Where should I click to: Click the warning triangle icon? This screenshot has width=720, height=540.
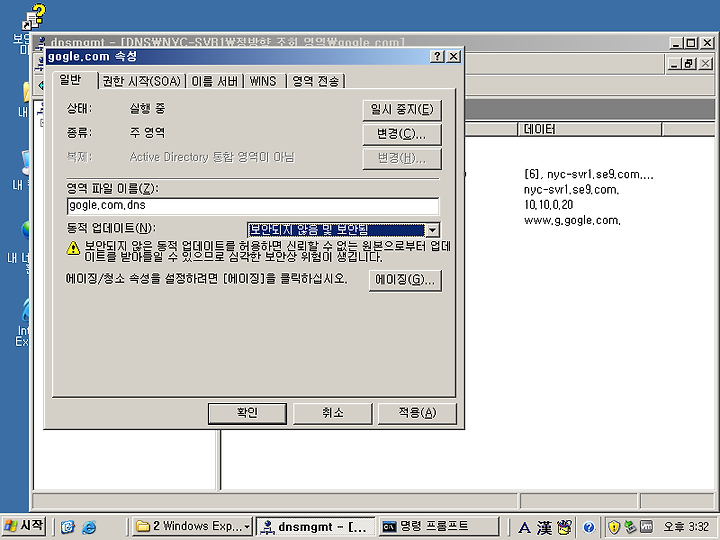[73, 248]
